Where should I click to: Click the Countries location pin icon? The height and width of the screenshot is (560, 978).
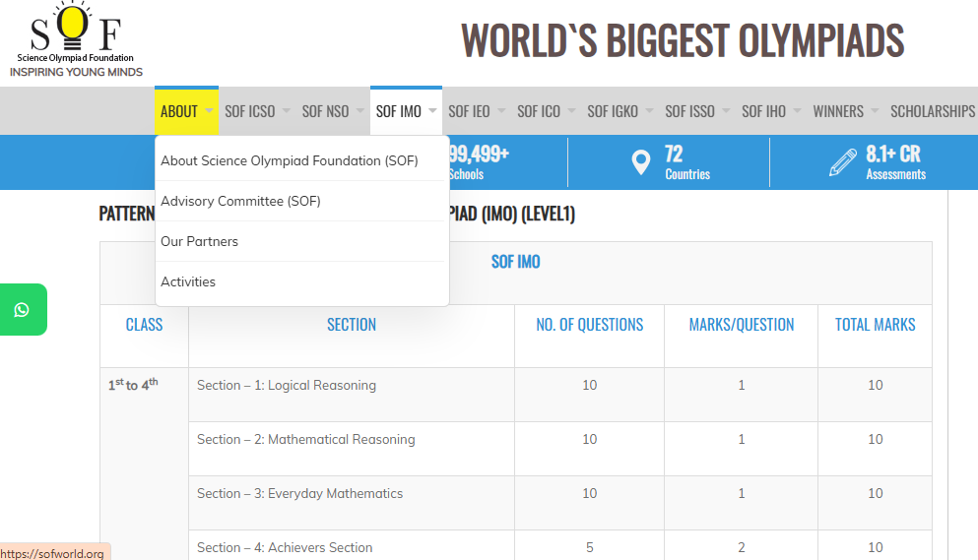(641, 162)
